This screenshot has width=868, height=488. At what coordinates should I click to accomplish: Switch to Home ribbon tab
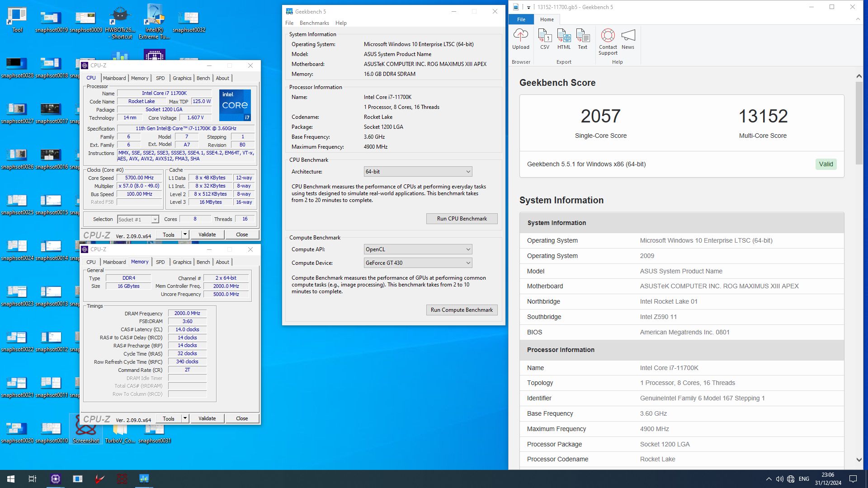tap(547, 19)
